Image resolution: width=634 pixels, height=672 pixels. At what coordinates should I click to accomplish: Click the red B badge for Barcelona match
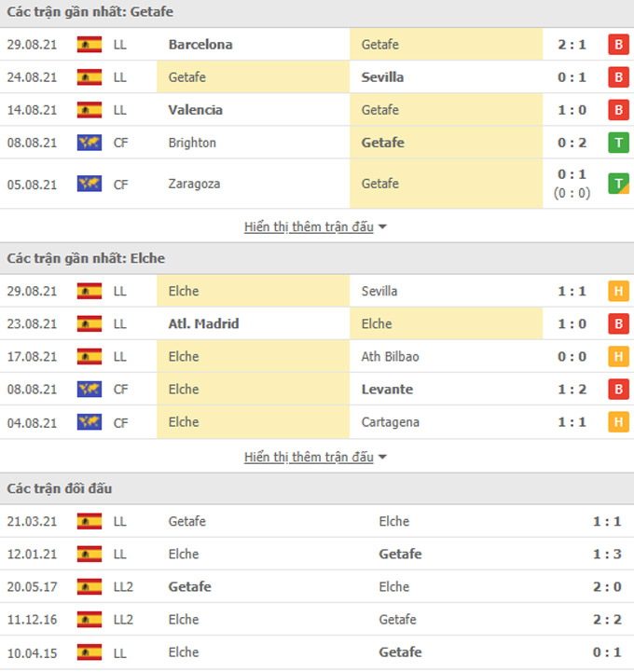[618, 45]
